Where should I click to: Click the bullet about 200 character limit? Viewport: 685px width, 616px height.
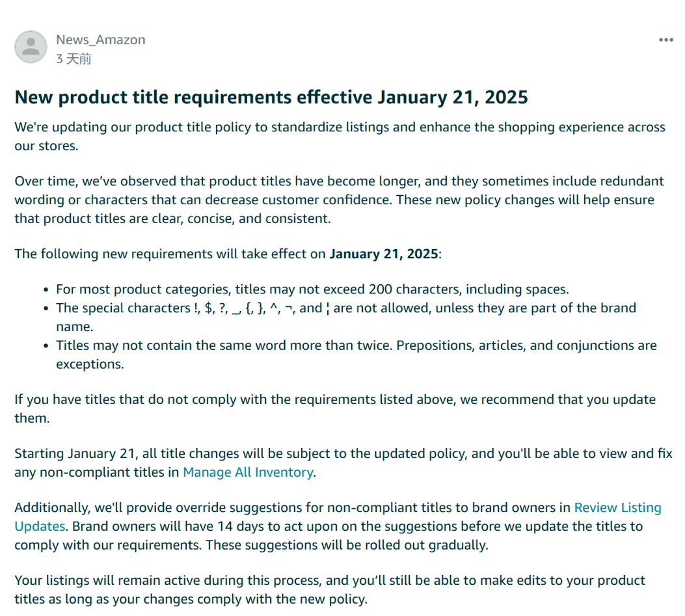pos(312,289)
